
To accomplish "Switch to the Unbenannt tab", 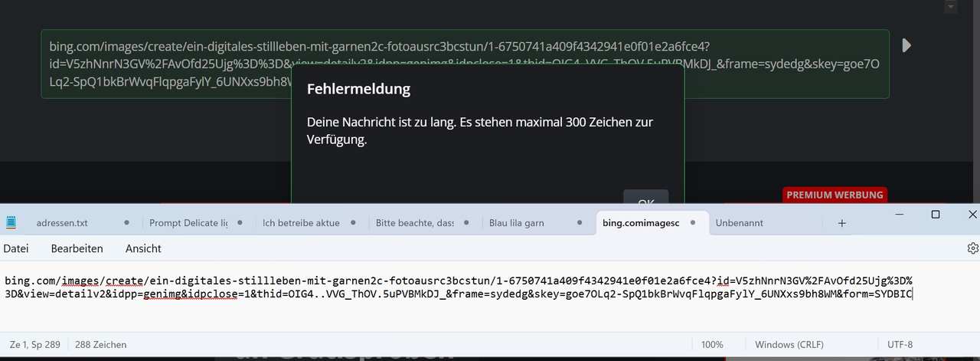I will coord(739,223).
